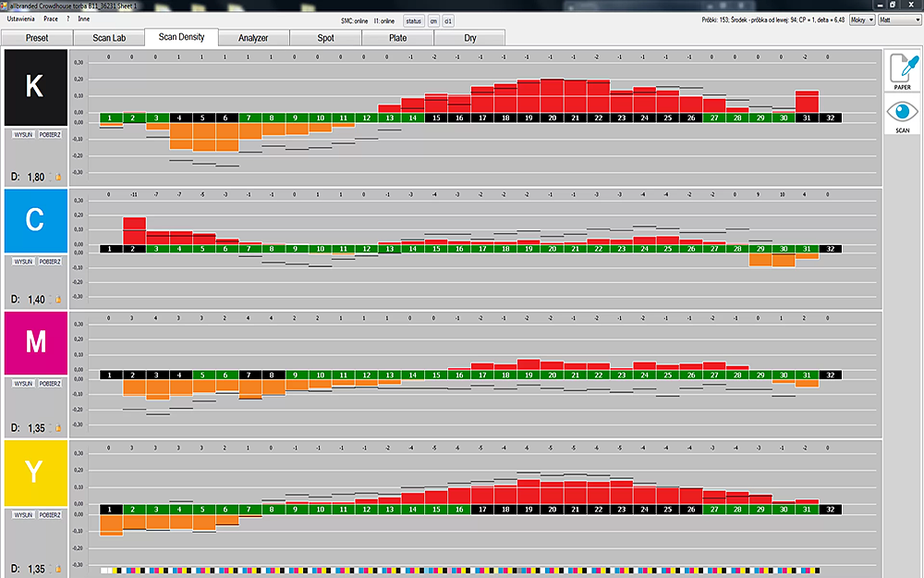Click the SCAN eye icon
Screen dimensions: 924x578
tap(902, 112)
